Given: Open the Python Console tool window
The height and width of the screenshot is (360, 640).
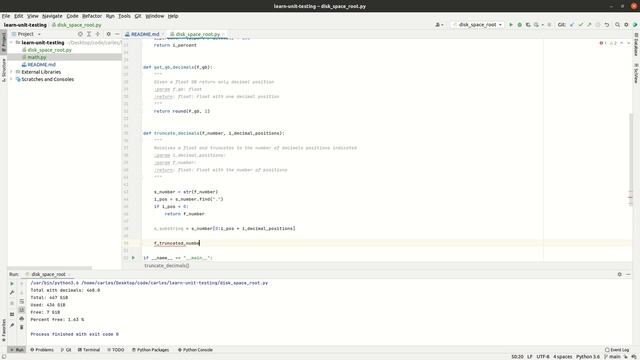Looking at the screenshot, I should 195,350.
